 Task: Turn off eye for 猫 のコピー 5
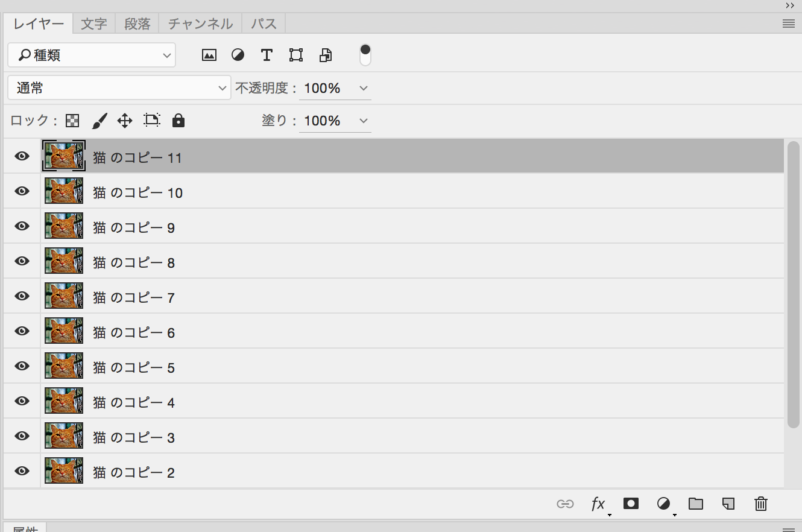coord(22,366)
